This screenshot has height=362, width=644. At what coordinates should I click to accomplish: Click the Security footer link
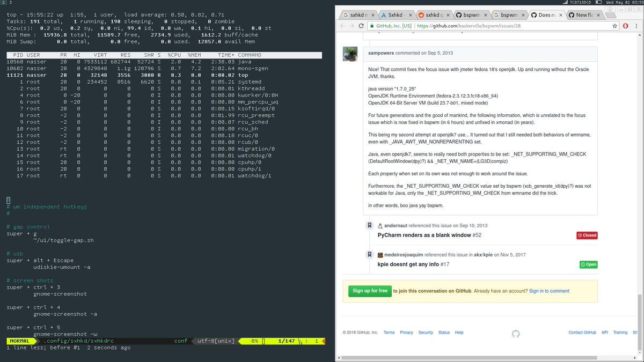(x=426, y=333)
